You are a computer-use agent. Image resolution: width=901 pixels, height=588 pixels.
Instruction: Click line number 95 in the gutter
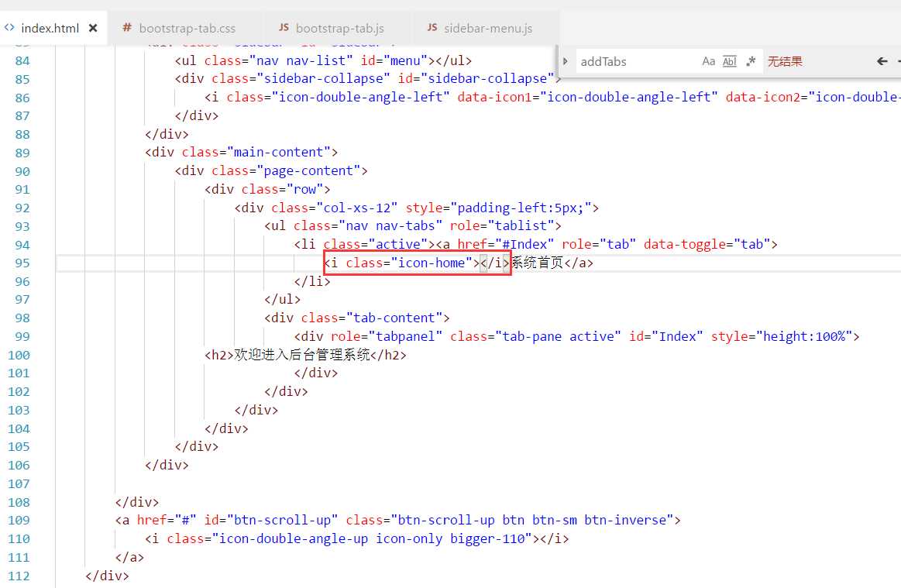[22, 263]
